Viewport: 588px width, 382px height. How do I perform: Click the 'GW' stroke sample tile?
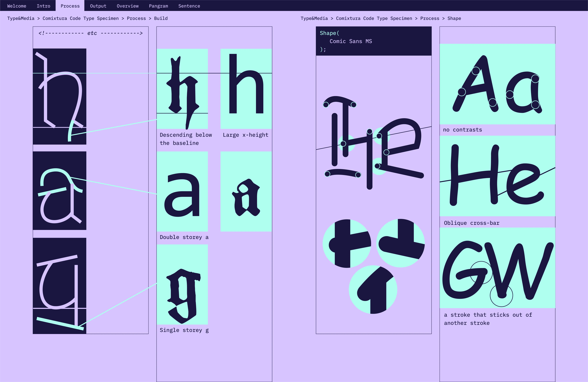[497, 268]
